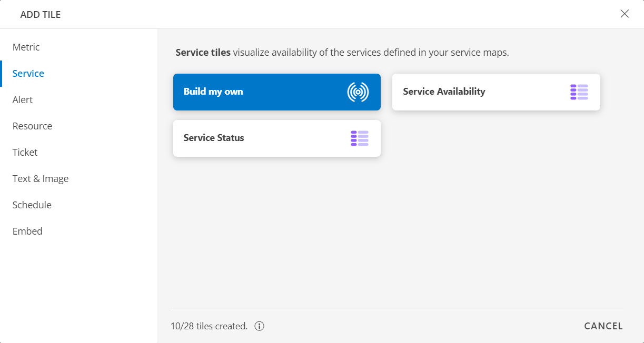Click the list icon on Service Availability tile
644x343 pixels.
[579, 92]
